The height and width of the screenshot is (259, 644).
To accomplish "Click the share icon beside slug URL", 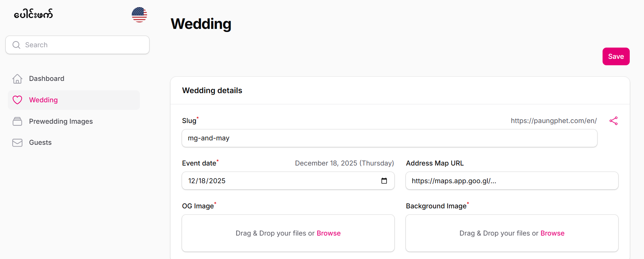I will pyautogui.click(x=613, y=121).
